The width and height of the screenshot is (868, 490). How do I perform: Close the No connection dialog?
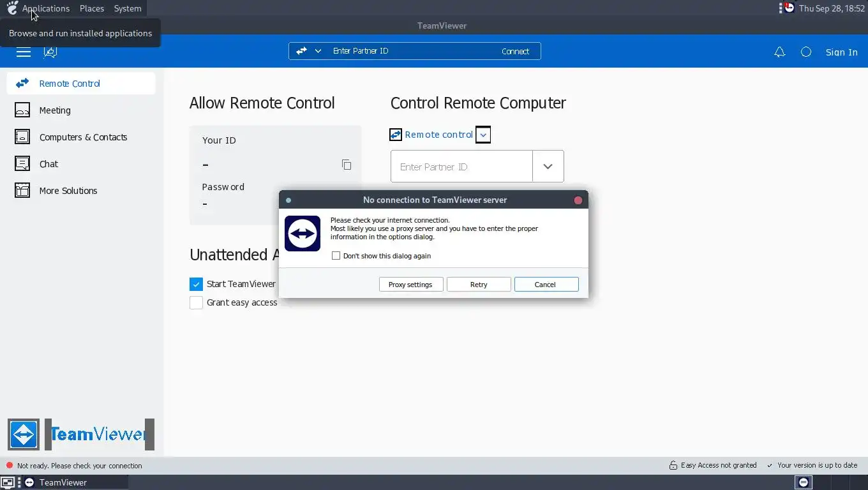click(578, 200)
